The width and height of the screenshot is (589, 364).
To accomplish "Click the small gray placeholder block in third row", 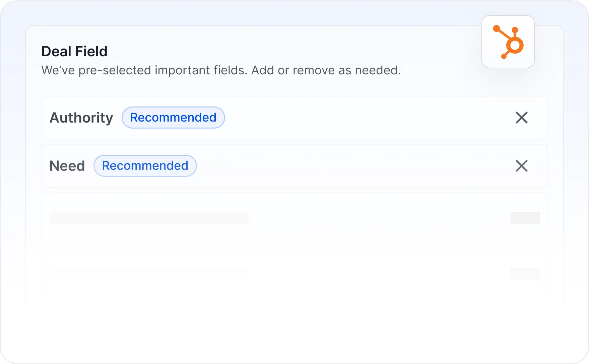I will pos(525,218).
